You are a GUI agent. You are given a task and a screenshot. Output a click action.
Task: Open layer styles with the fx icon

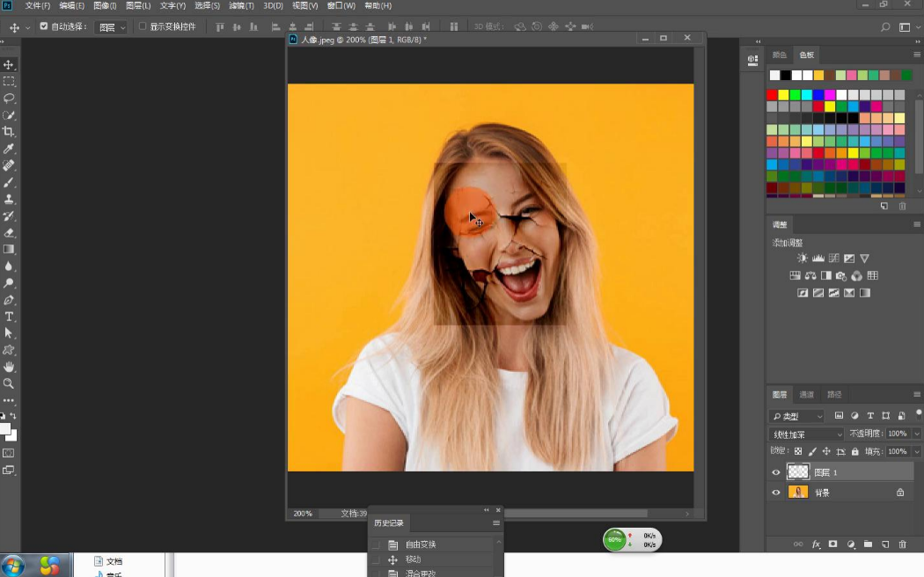[816, 544]
